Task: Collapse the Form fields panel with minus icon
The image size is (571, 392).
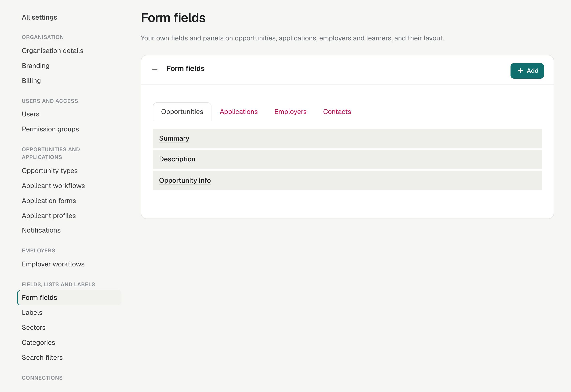Action: 155,69
